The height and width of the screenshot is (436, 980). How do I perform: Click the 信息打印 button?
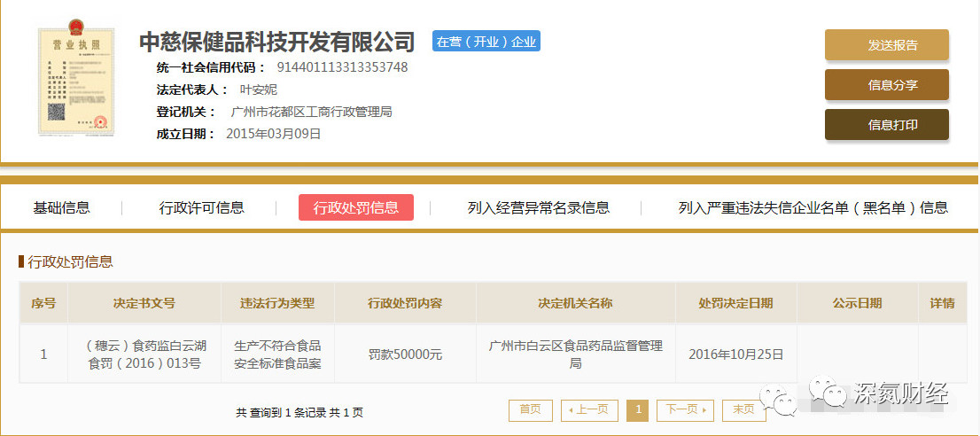pos(886,125)
